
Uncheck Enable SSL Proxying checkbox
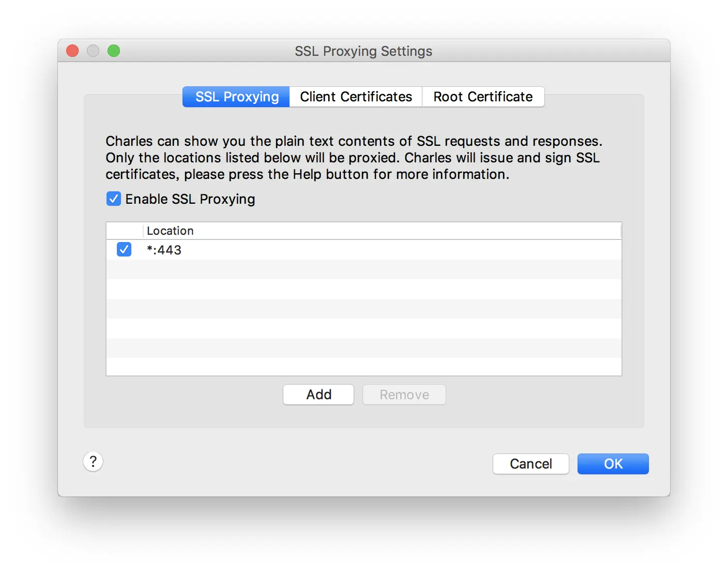114,199
